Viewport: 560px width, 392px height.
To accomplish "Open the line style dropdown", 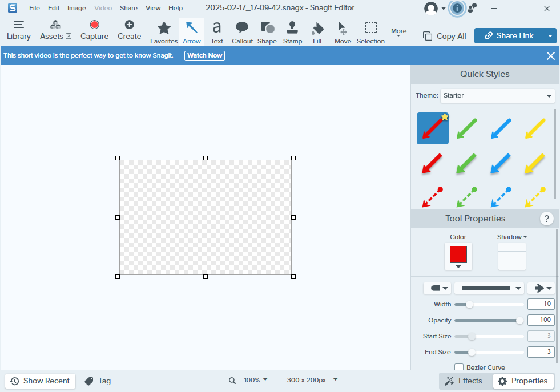I will 489,288.
